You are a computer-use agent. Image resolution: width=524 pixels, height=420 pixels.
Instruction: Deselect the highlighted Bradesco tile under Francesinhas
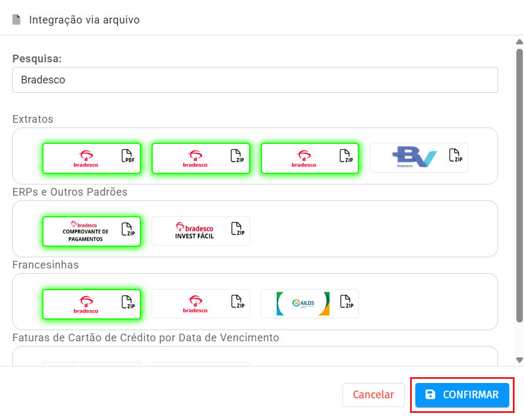91,304
